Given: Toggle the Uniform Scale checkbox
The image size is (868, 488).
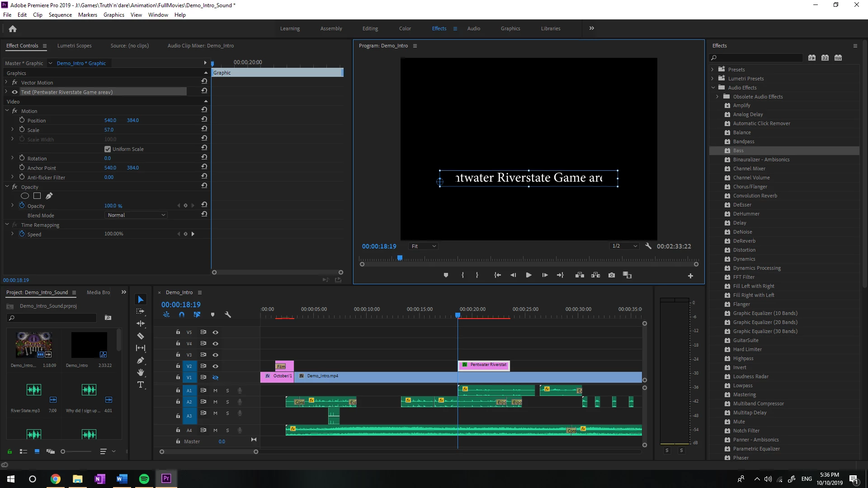Looking at the screenshot, I should click(x=108, y=149).
